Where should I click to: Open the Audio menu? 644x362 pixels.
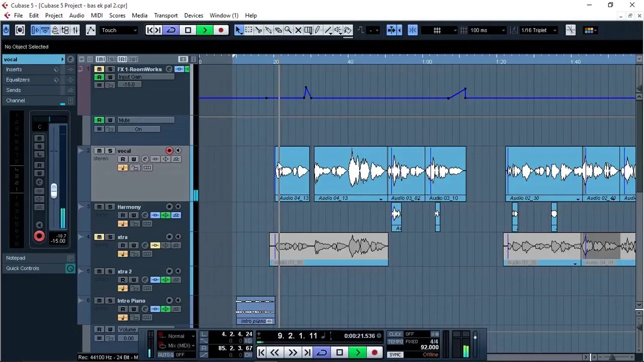(x=76, y=16)
